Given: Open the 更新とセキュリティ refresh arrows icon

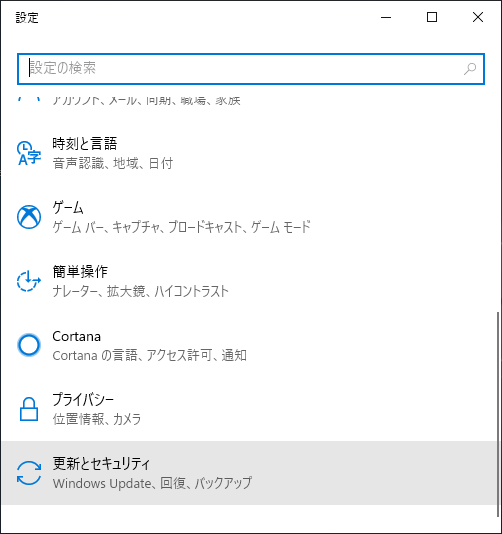Looking at the screenshot, I should pos(29,473).
